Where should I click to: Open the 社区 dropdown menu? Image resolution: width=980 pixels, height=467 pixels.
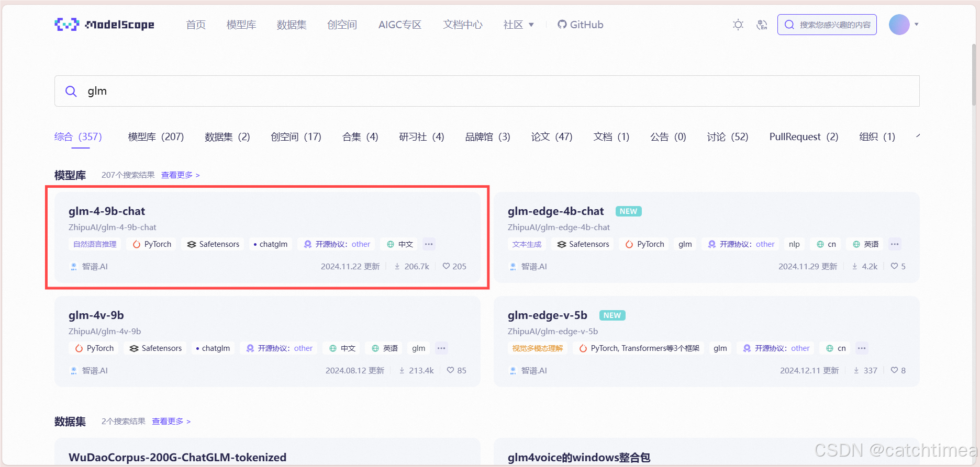coord(518,25)
